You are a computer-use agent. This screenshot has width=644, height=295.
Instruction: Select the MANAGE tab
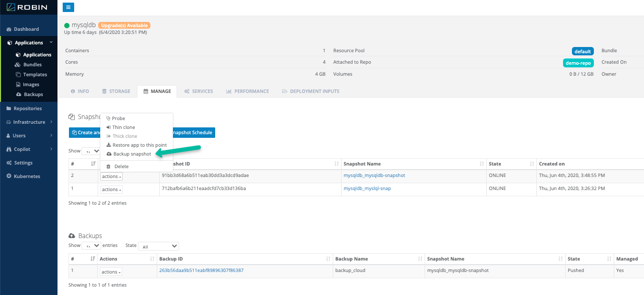[x=157, y=91]
